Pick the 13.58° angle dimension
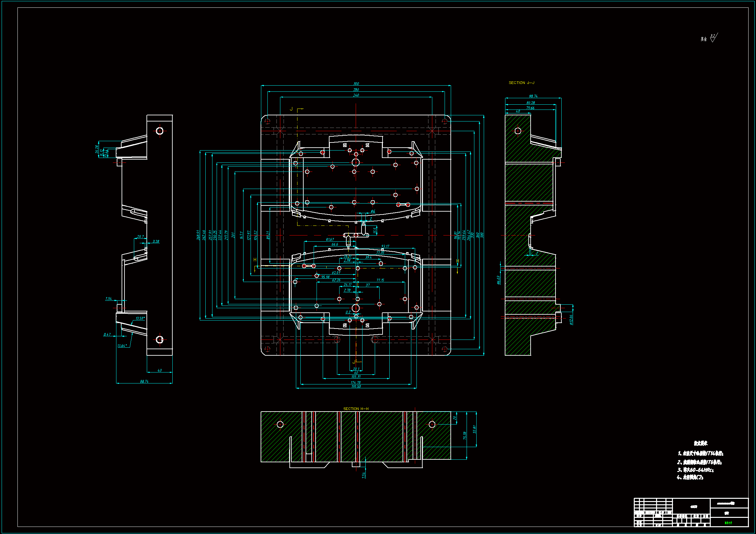Screen dimensions: 756x534 [140, 318]
